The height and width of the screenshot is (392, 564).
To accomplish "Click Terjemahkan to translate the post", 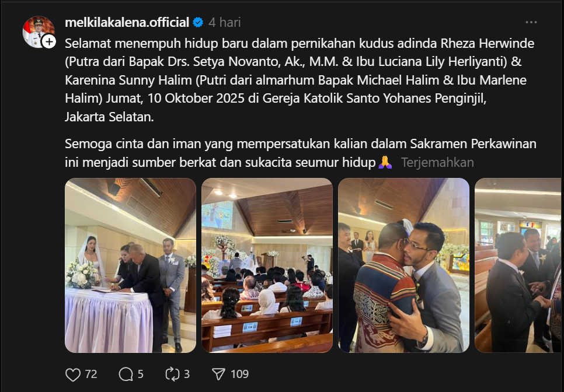I will tap(437, 162).
